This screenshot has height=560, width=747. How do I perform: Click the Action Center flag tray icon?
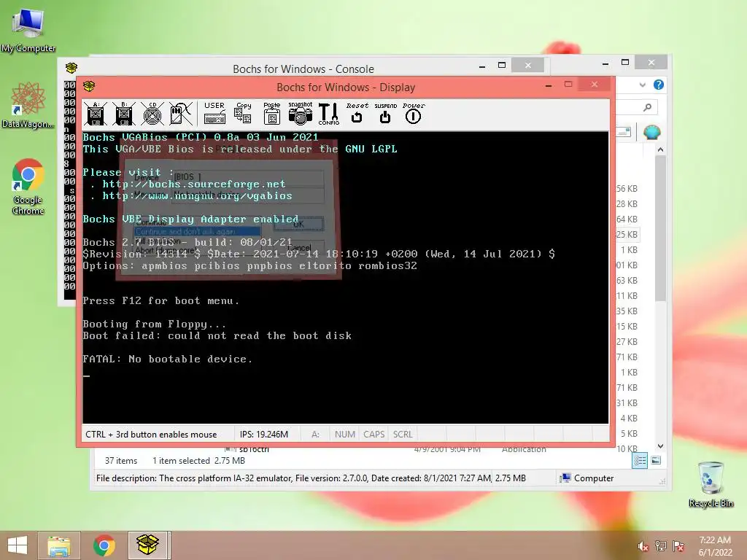pos(678,546)
